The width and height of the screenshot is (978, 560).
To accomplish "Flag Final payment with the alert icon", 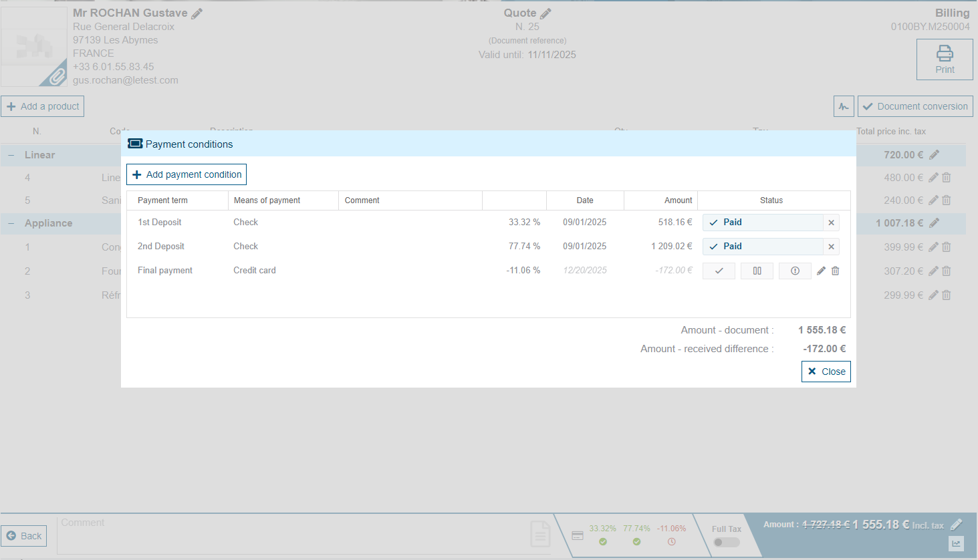I will pyautogui.click(x=795, y=271).
